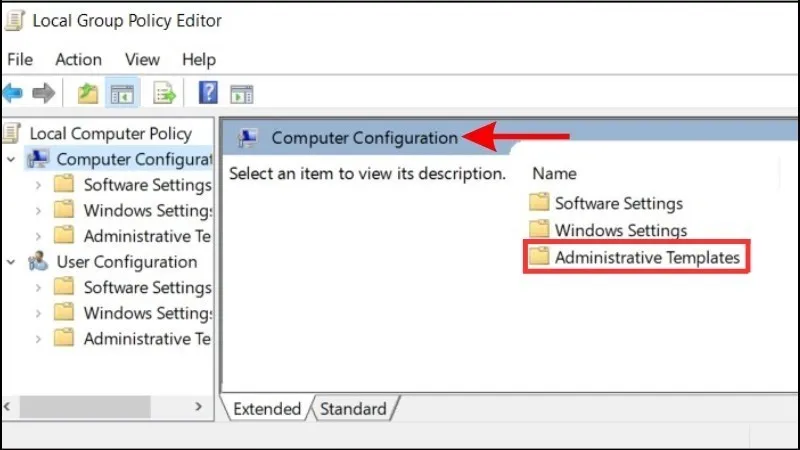
Task: Collapse the User Configuration tree node
Action: coord(11,262)
